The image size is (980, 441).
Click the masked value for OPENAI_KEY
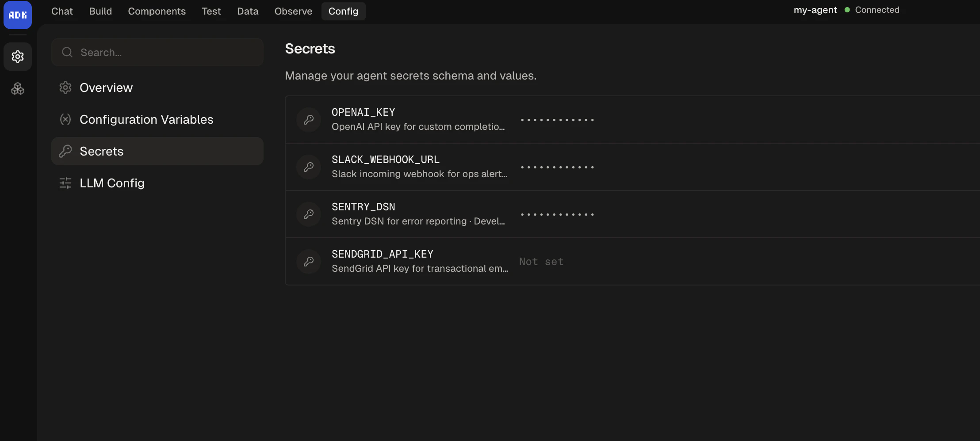pos(557,119)
